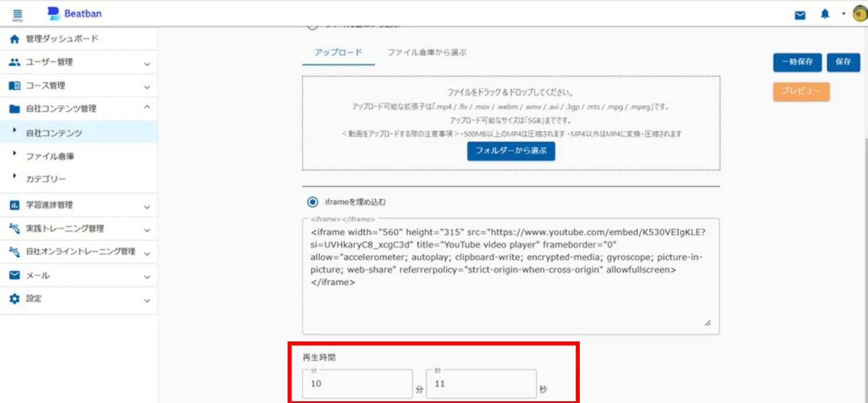Expand the ユーザー管理 chevron
The image size is (868, 403).
(x=147, y=64)
